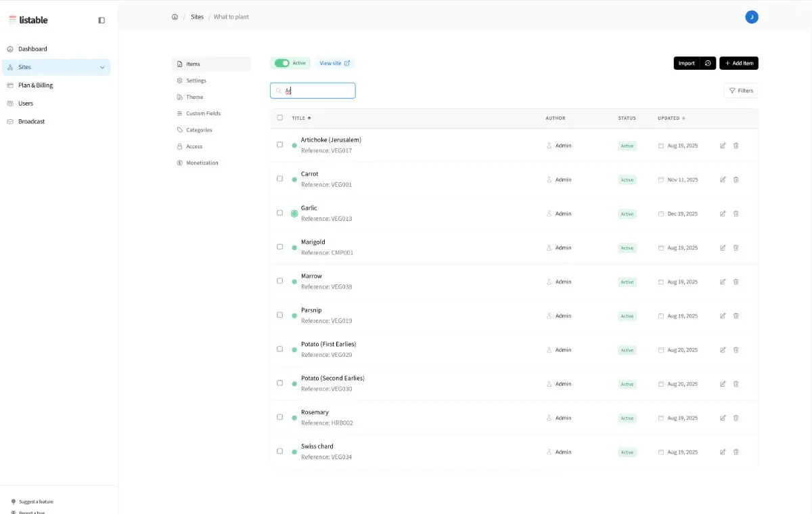The image size is (812, 514).
Task: Click the Import button
Action: coord(687,63)
